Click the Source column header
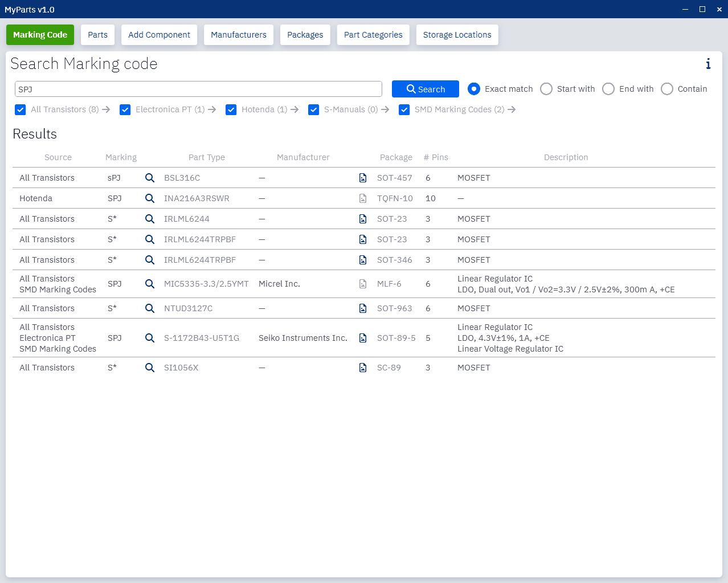This screenshot has width=728, height=583. click(x=58, y=157)
